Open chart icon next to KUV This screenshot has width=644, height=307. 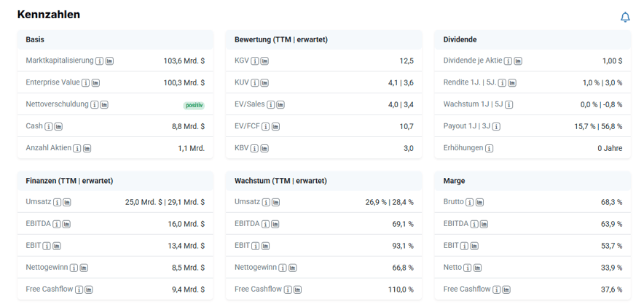pos(264,83)
